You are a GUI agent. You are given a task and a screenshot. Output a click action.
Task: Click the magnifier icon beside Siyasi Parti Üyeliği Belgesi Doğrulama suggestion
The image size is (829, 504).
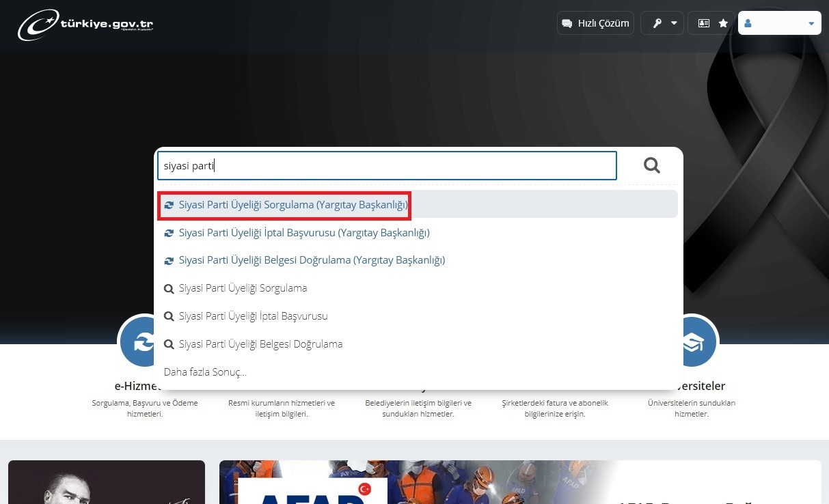[x=169, y=344]
